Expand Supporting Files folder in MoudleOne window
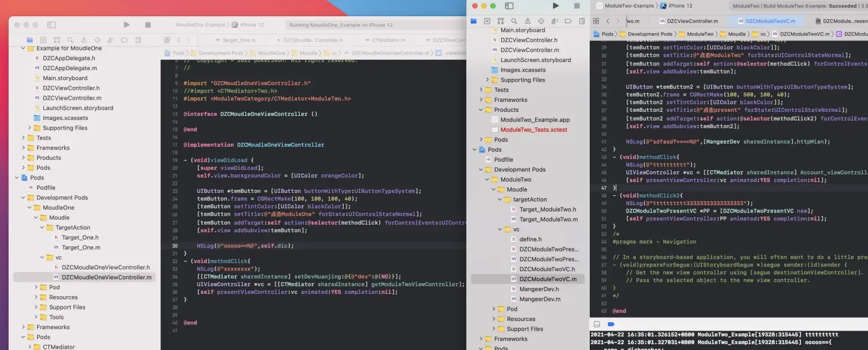Screen dimensions: 868x350 (30, 128)
